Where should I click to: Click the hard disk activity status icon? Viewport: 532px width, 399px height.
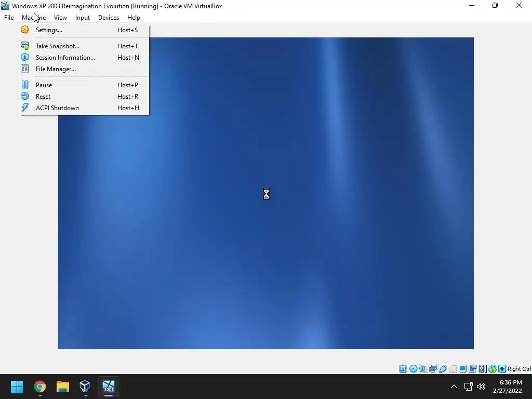pyautogui.click(x=403, y=369)
